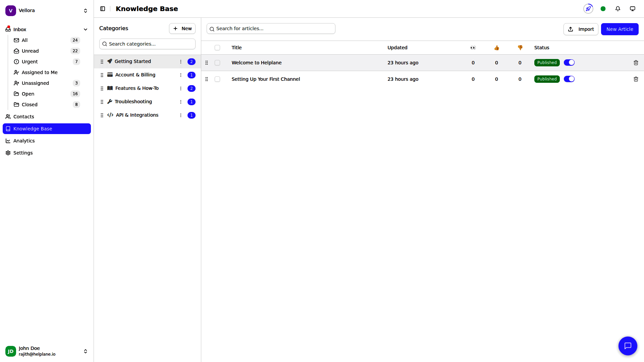This screenshot has height=362, width=644.
Task: Open options menu for Account & Billing
Action: tap(180, 75)
